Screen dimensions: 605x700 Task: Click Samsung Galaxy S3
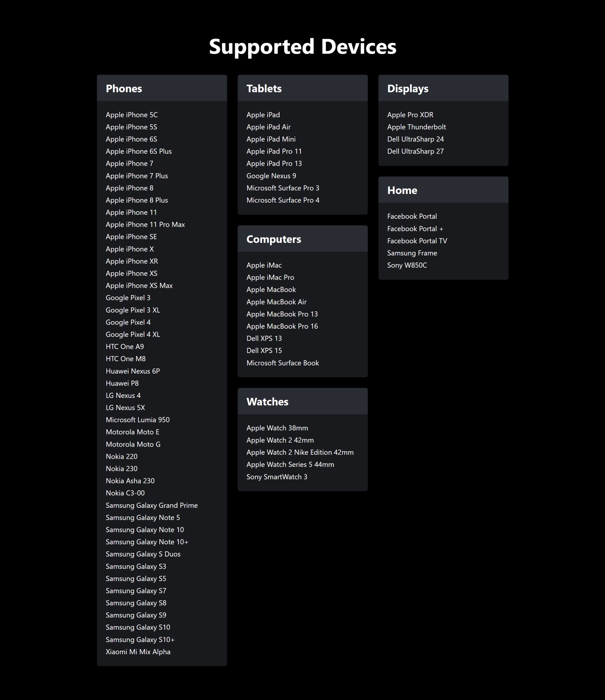point(136,566)
